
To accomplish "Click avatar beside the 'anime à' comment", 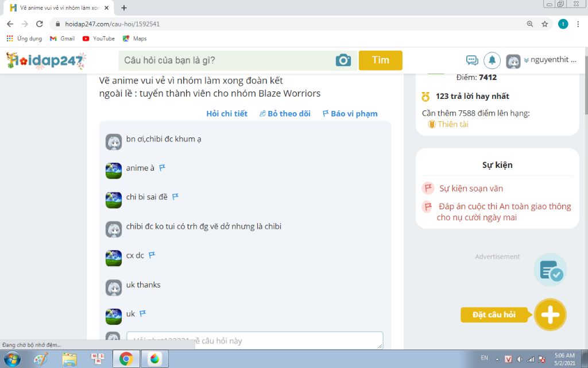I will tap(113, 171).
